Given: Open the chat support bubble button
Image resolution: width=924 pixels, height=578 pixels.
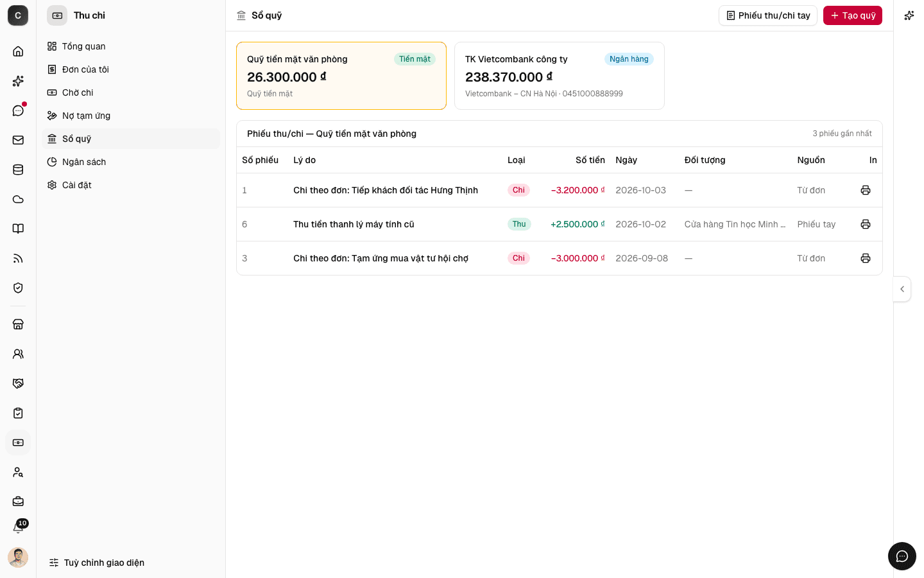Looking at the screenshot, I should coord(902,556).
